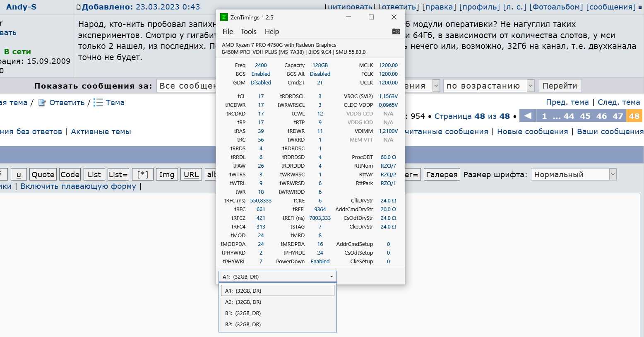Click the Code BBCode button
This screenshot has height=337, width=644.
click(70, 174)
